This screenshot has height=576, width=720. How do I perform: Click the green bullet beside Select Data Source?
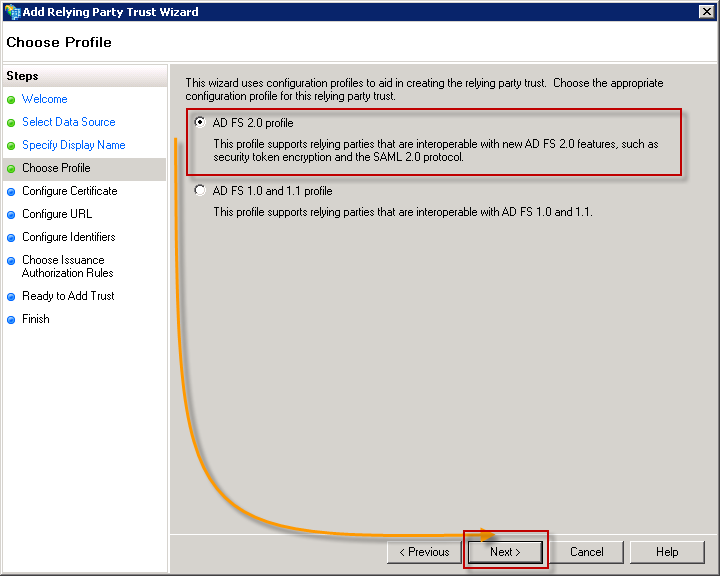click(11, 123)
